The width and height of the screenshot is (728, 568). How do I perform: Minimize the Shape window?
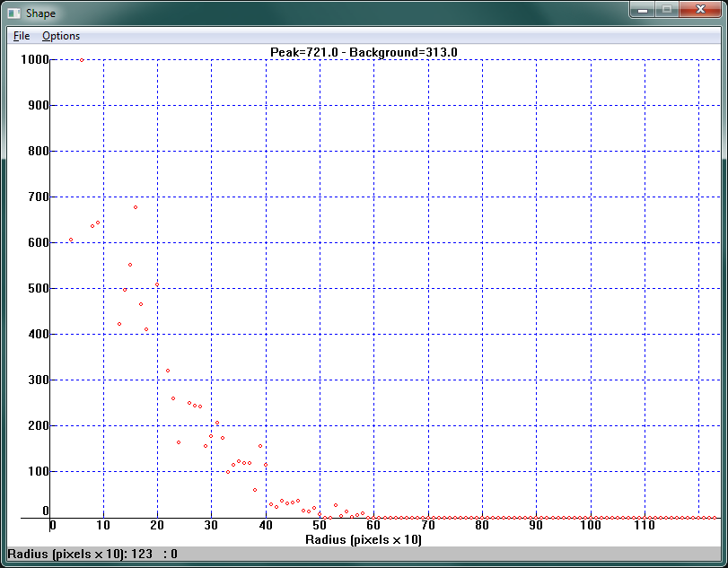pyautogui.click(x=642, y=10)
